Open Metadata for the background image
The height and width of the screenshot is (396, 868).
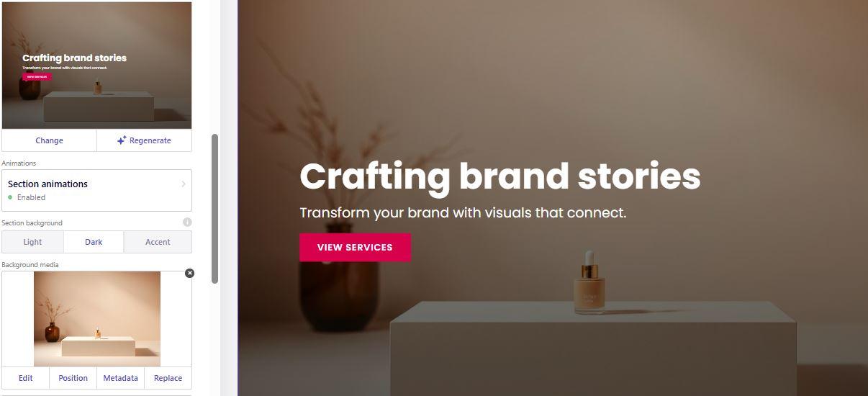click(x=120, y=378)
